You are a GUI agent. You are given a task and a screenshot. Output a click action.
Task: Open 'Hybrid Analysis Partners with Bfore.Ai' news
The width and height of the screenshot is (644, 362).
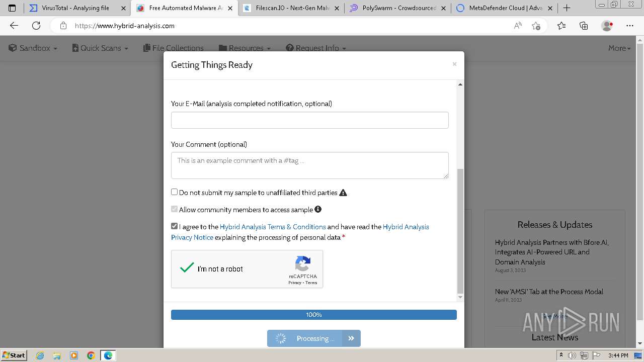coord(552,252)
